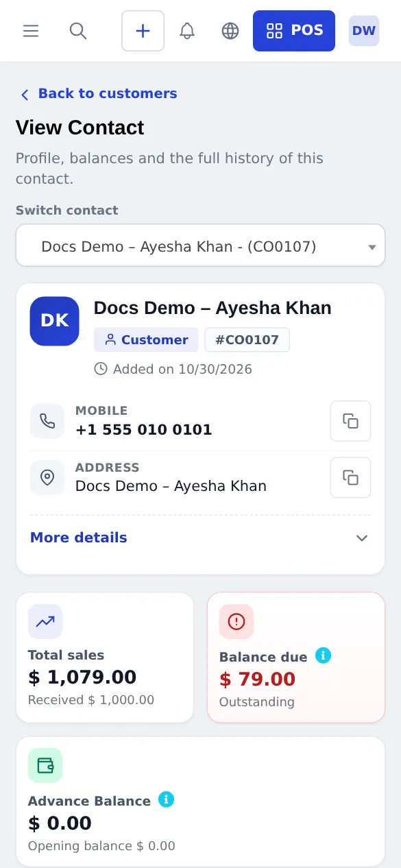The image size is (401, 868).
Task: Show Advance Balance info tooltip
Action: (166, 799)
